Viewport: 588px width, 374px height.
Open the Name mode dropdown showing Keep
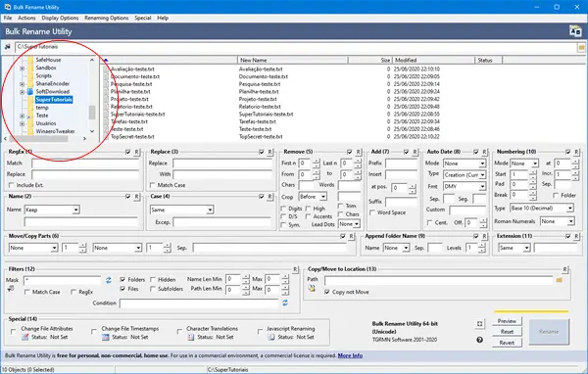[52, 210]
